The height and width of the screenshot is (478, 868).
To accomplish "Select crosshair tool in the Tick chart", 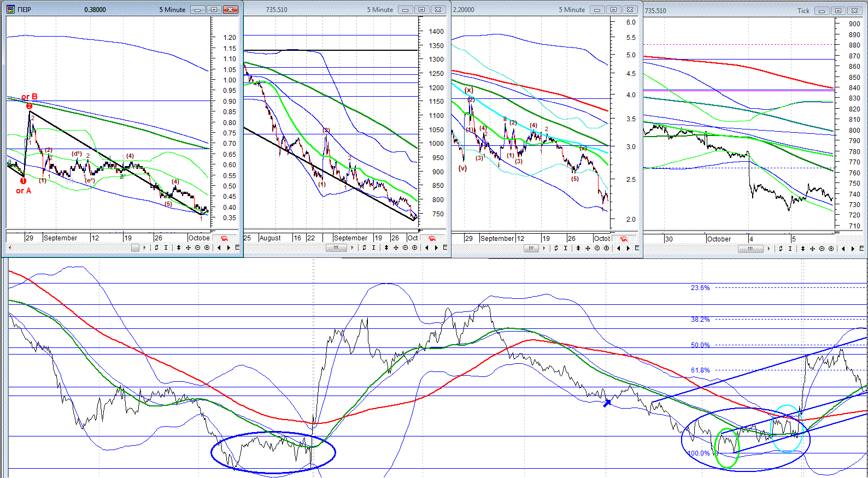I will (x=812, y=249).
